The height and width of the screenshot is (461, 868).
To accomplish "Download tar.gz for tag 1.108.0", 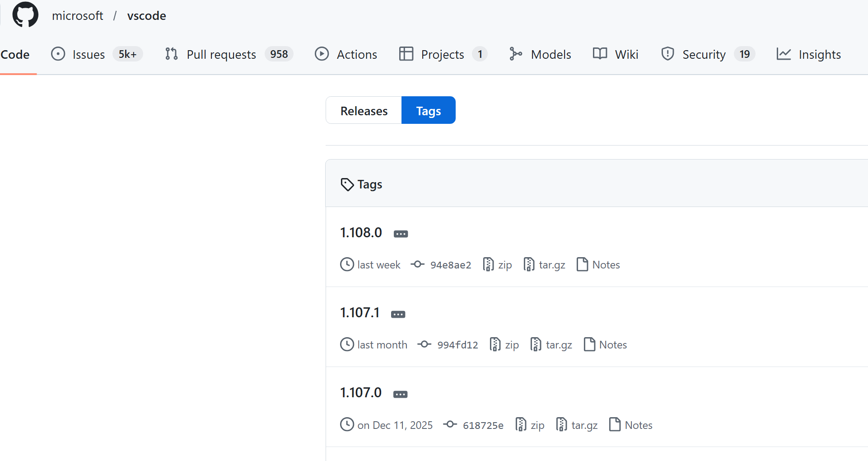I will [551, 265].
